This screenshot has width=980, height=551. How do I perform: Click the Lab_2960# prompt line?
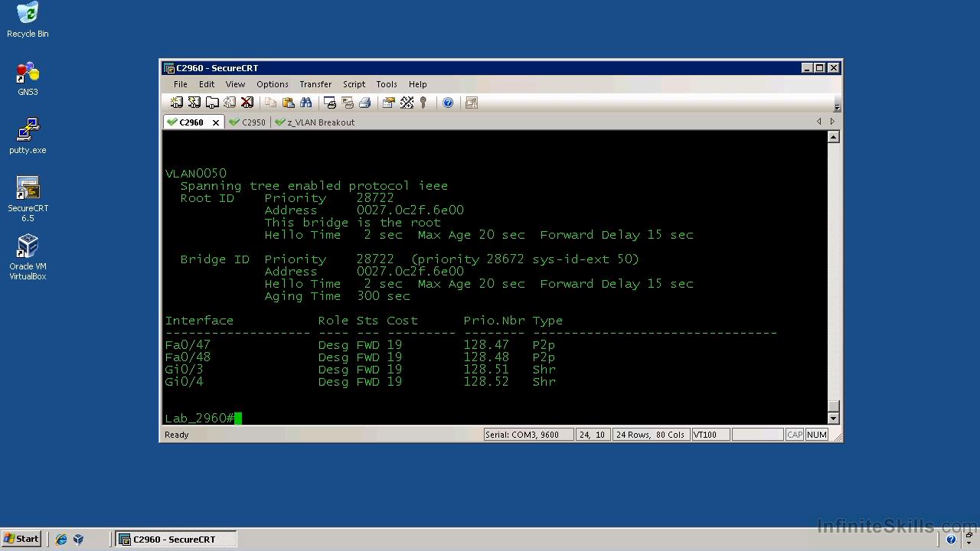point(203,419)
